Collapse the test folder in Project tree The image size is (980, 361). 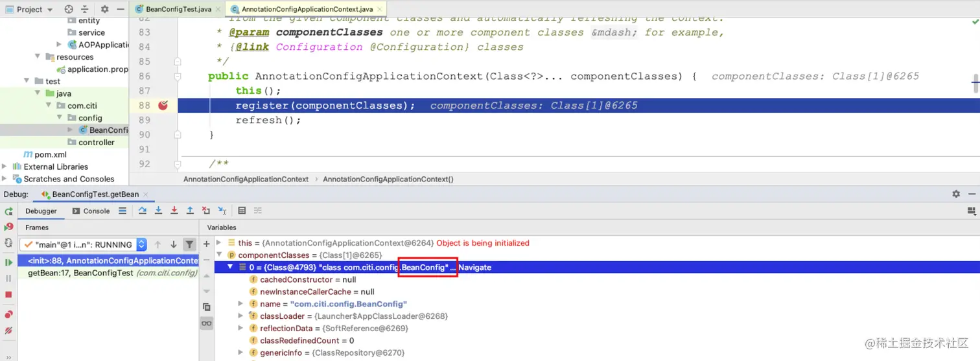tap(27, 81)
